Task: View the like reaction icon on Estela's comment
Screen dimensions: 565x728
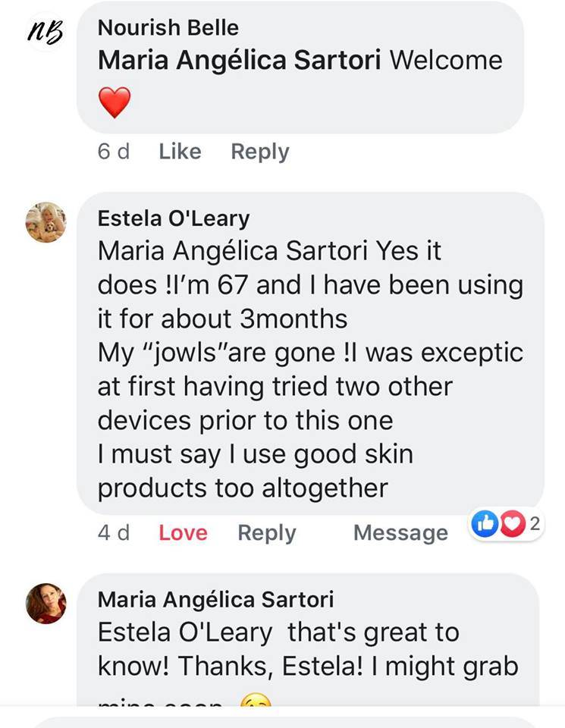Action: [x=484, y=522]
